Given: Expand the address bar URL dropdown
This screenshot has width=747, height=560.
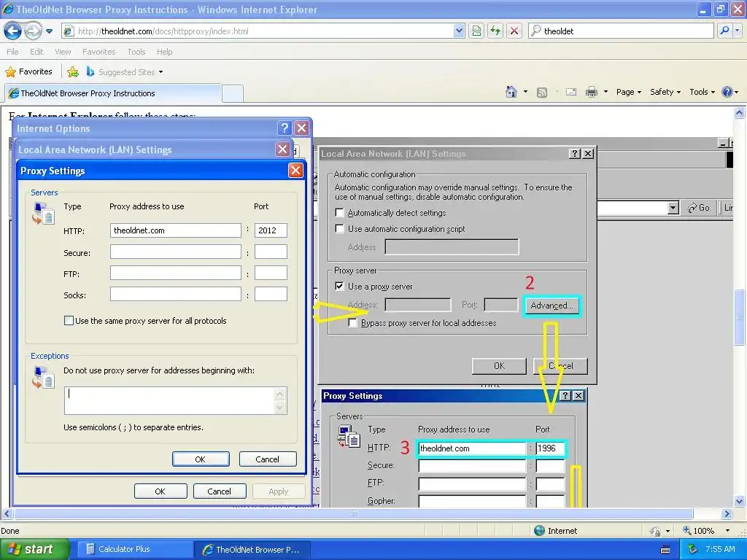Looking at the screenshot, I should coord(458,31).
